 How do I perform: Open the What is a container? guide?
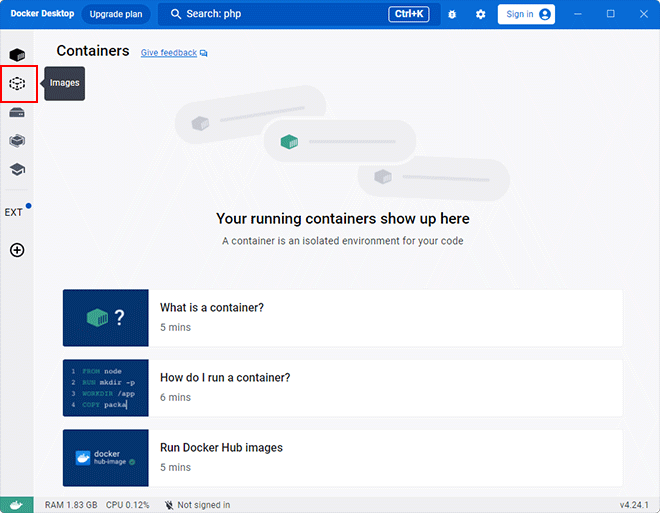[343, 318]
